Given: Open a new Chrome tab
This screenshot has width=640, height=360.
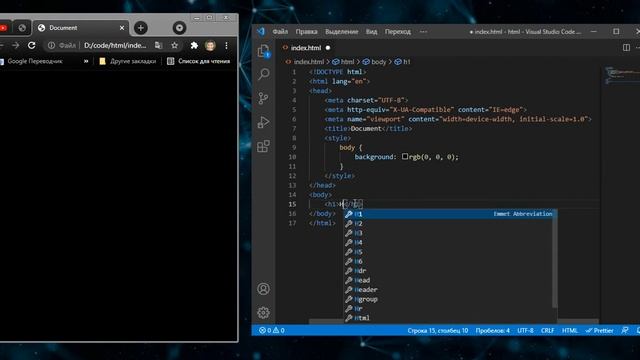Looking at the screenshot, I should [141, 28].
